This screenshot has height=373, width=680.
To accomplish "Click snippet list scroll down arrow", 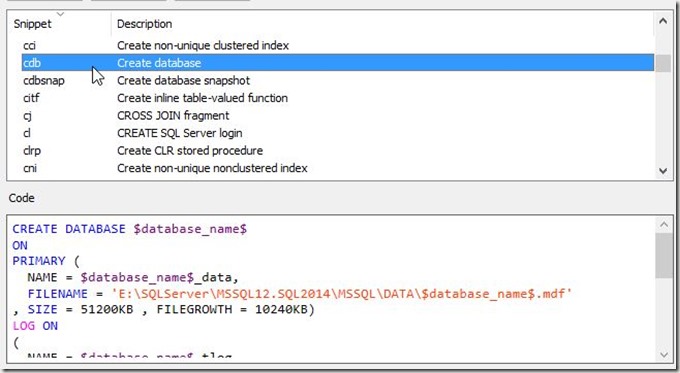I will click(x=663, y=171).
